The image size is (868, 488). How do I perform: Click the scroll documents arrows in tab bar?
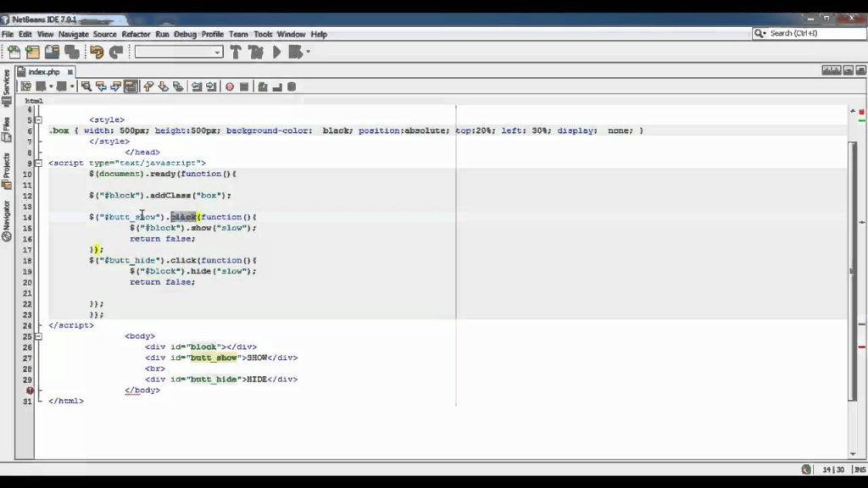tap(831, 70)
